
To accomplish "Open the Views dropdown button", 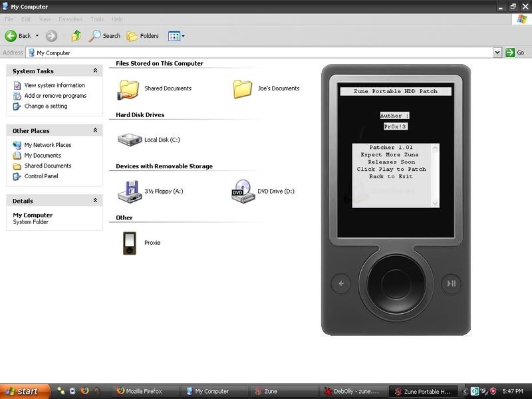I will tap(176, 36).
